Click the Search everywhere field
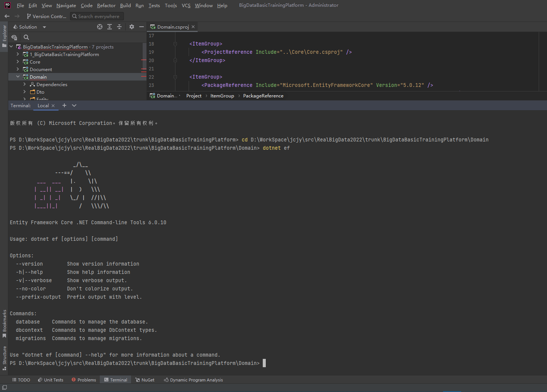 click(96, 16)
